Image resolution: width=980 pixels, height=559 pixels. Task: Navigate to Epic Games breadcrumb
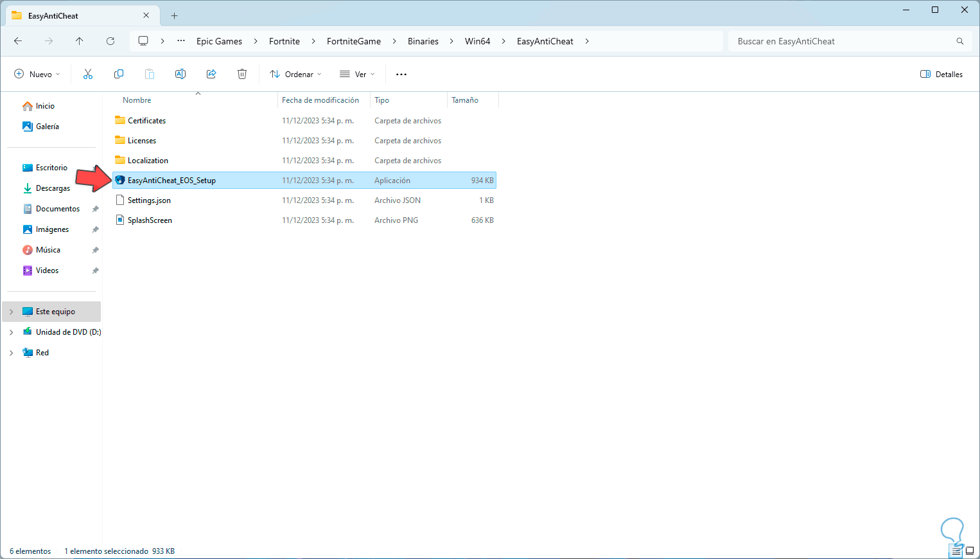(220, 41)
